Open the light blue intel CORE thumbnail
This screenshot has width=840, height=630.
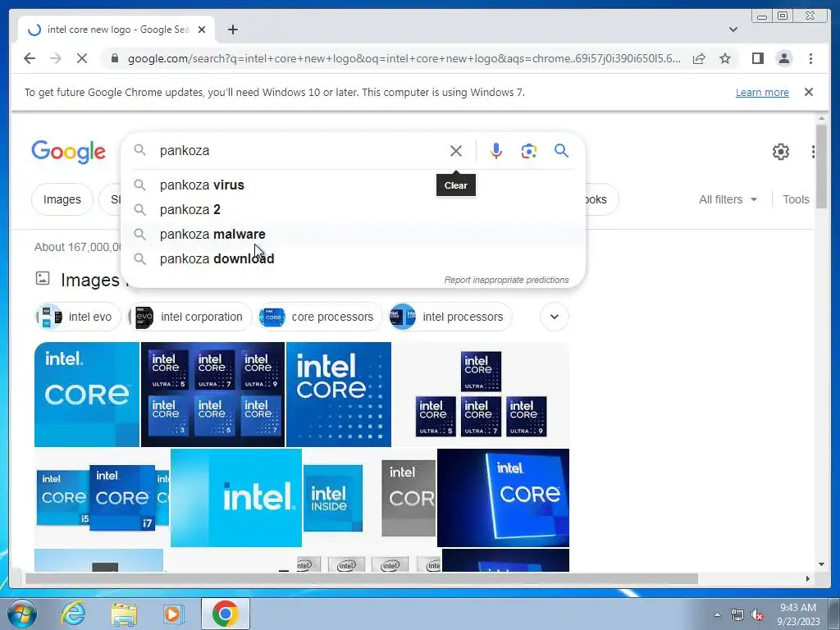tap(87, 395)
